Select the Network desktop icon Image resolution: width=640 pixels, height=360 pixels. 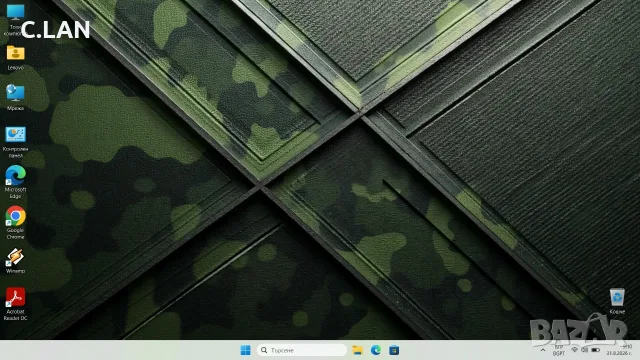click(x=16, y=98)
